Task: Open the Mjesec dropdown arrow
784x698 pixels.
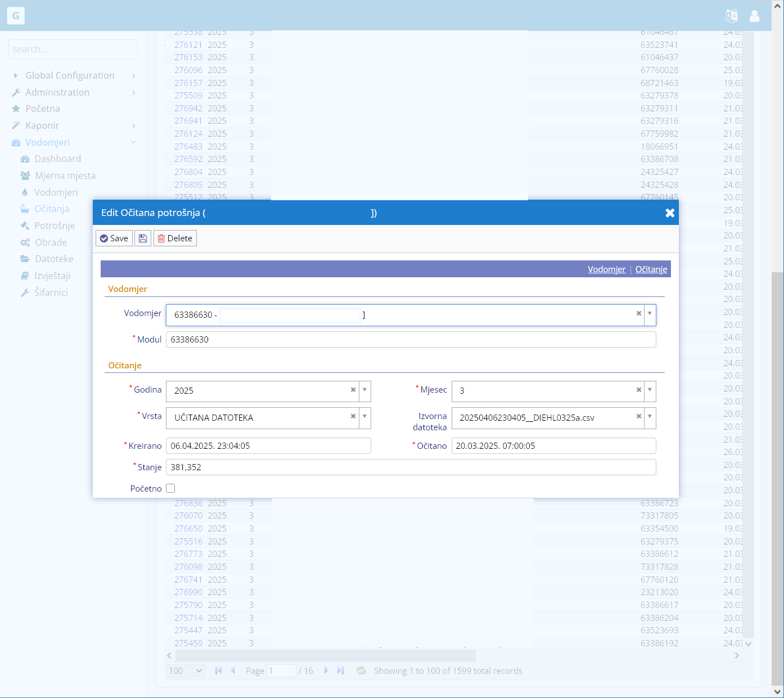Action: click(x=650, y=390)
